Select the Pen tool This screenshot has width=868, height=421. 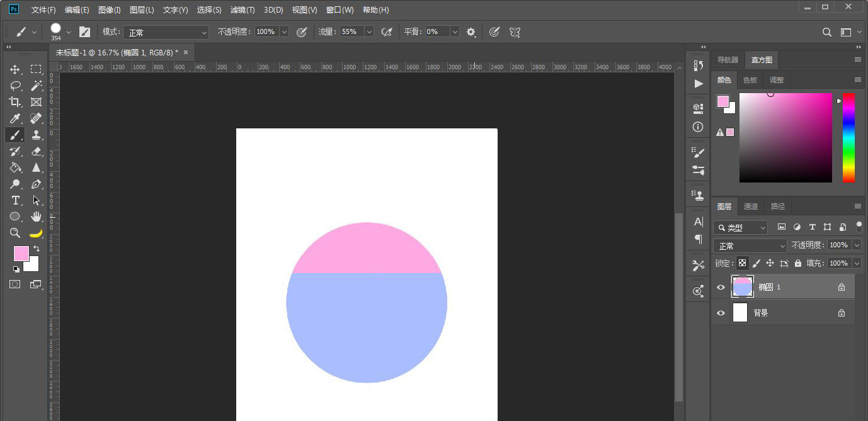(x=36, y=184)
